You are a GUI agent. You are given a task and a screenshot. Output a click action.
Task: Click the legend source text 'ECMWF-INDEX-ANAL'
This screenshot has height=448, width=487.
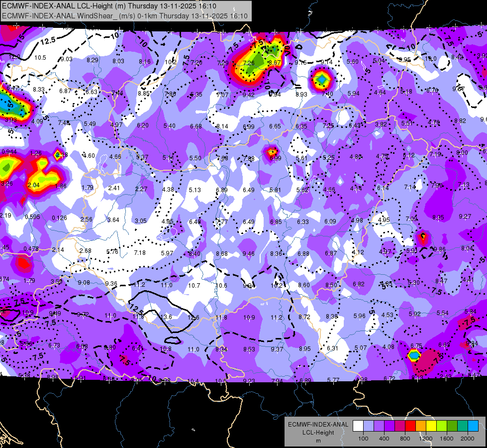click(318, 425)
